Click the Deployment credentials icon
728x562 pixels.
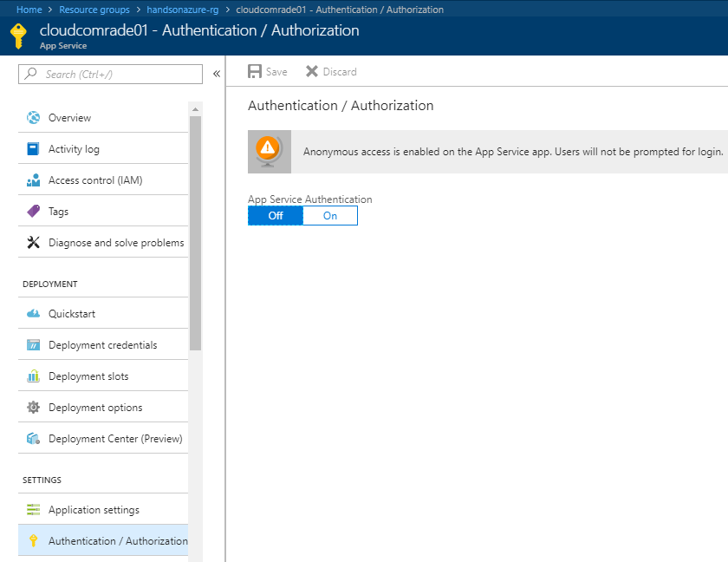[x=34, y=344]
